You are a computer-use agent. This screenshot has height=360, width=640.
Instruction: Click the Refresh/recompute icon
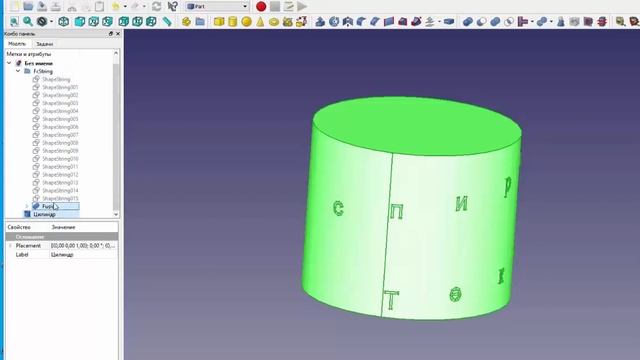tap(156, 6)
